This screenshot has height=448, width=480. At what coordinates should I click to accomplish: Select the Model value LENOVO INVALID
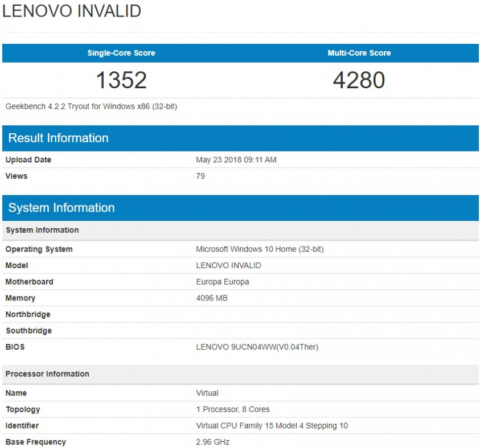click(231, 265)
